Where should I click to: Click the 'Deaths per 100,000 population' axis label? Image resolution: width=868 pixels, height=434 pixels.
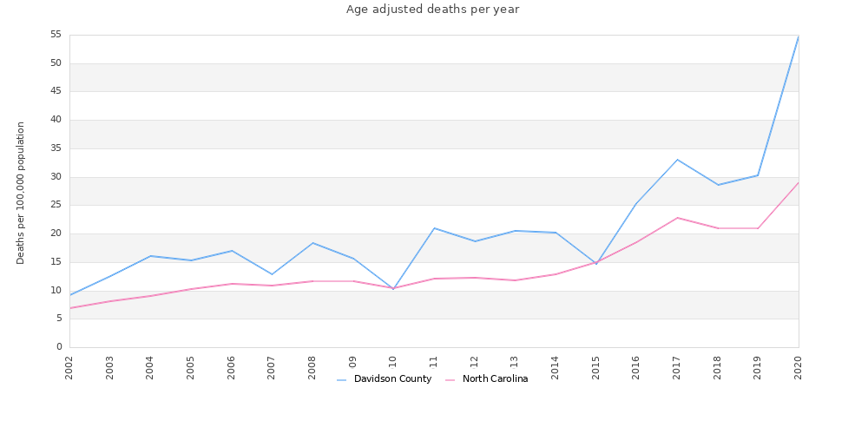(x=21, y=193)
